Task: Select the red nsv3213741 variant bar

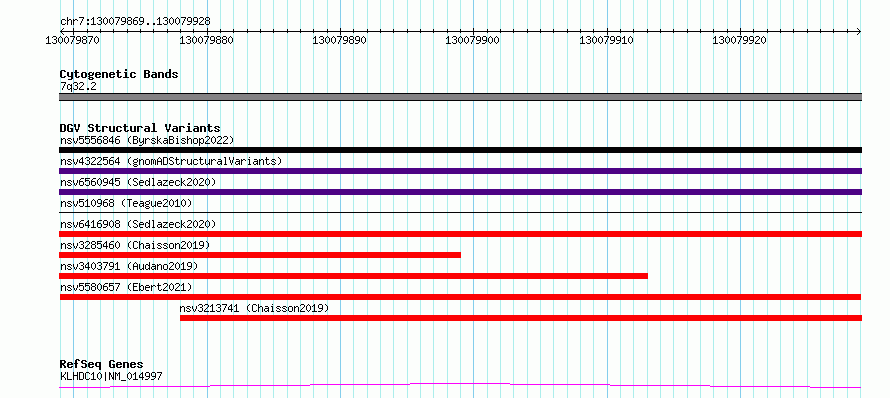Action: (x=521, y=318)
